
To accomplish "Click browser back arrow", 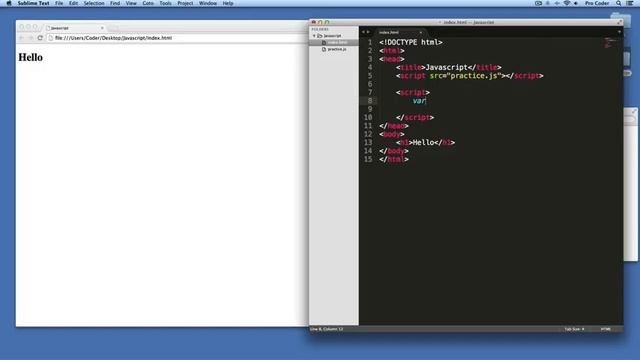I will pos(22,38).
